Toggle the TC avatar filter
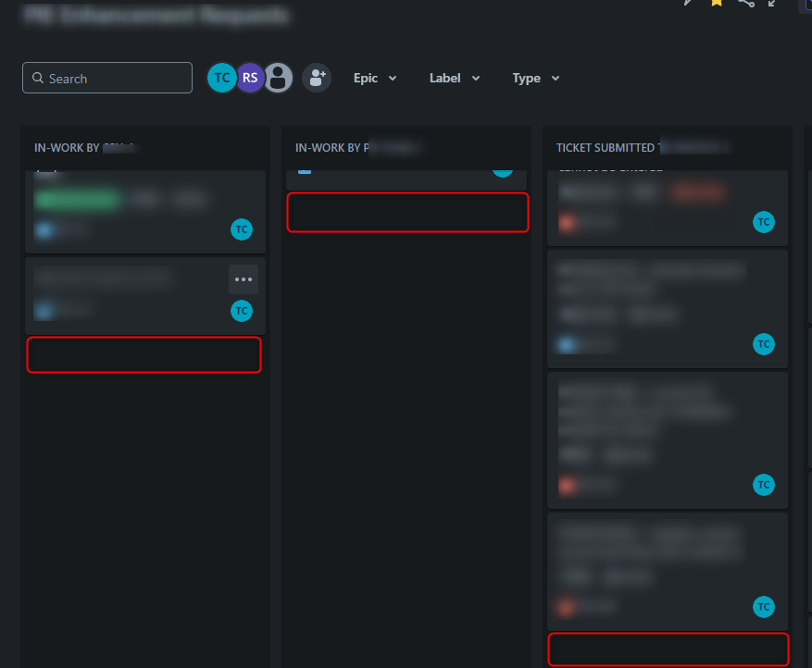This screenshot has width=812, height=668. pos(221,78)
